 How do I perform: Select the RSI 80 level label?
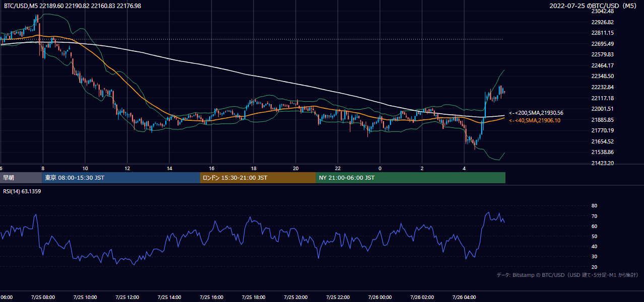(594, 206)
